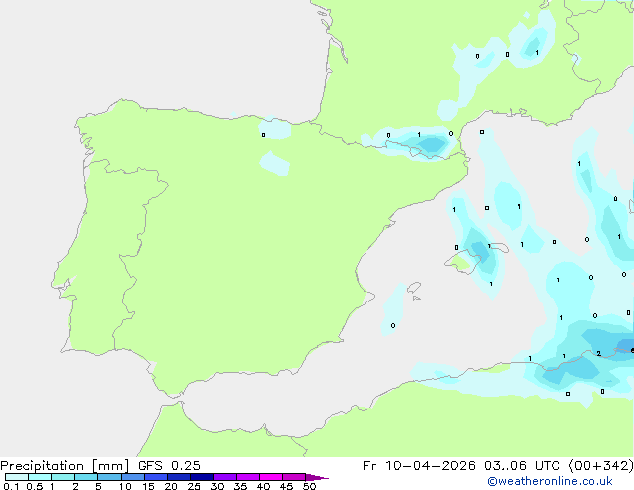Open the weatheronline.co.uk credit link
Image resolution: width=634 pixels, height=490 pixels.
(x=550, y=481)
